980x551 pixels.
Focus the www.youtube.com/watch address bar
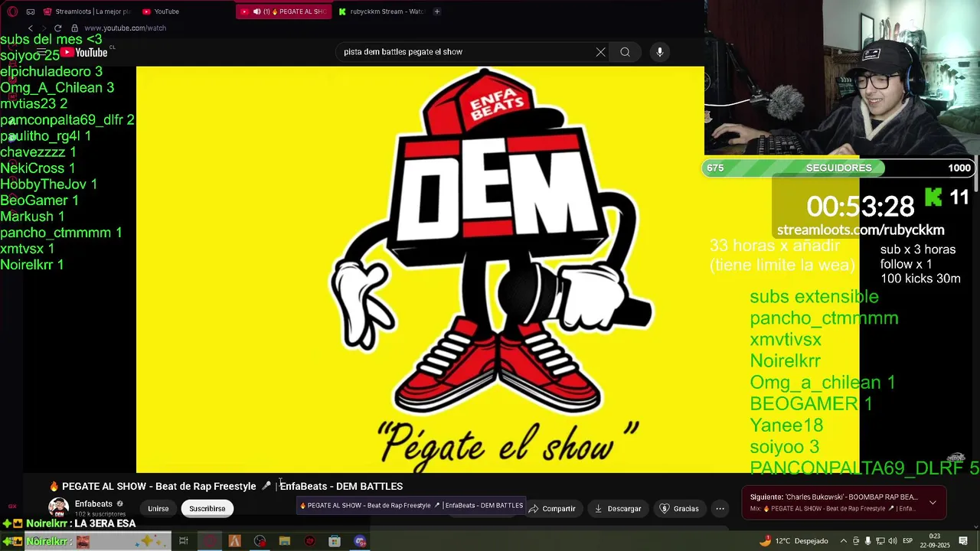tap(125, 28)
